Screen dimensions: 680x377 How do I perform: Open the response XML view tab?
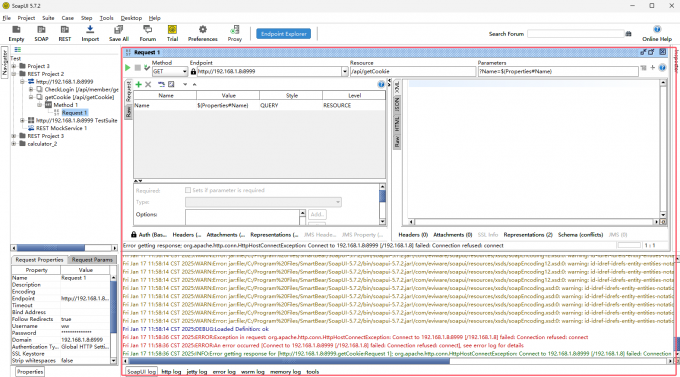point(396,87)
